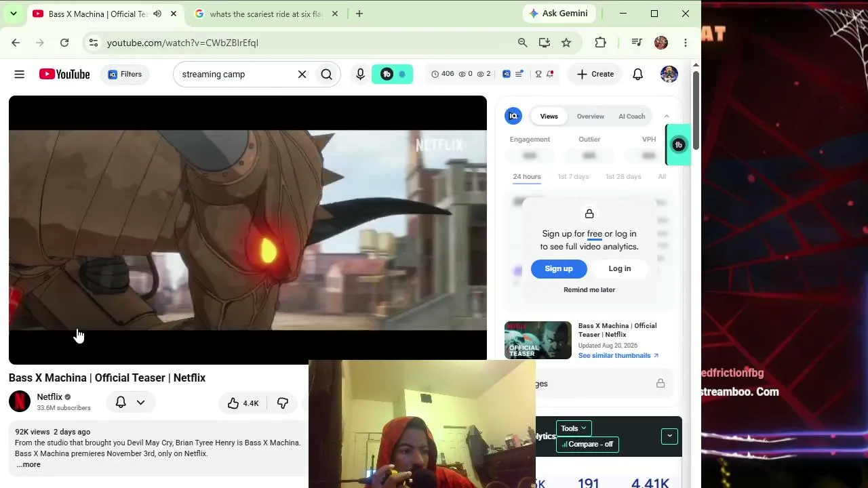Click the Log in button
The image size is (868, 488).
[620, 269]
